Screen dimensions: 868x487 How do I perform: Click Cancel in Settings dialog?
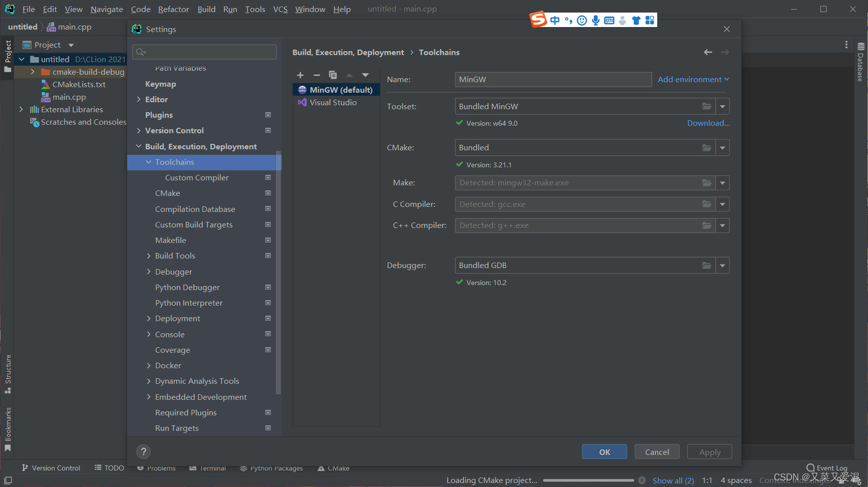(x=657, y=452)
